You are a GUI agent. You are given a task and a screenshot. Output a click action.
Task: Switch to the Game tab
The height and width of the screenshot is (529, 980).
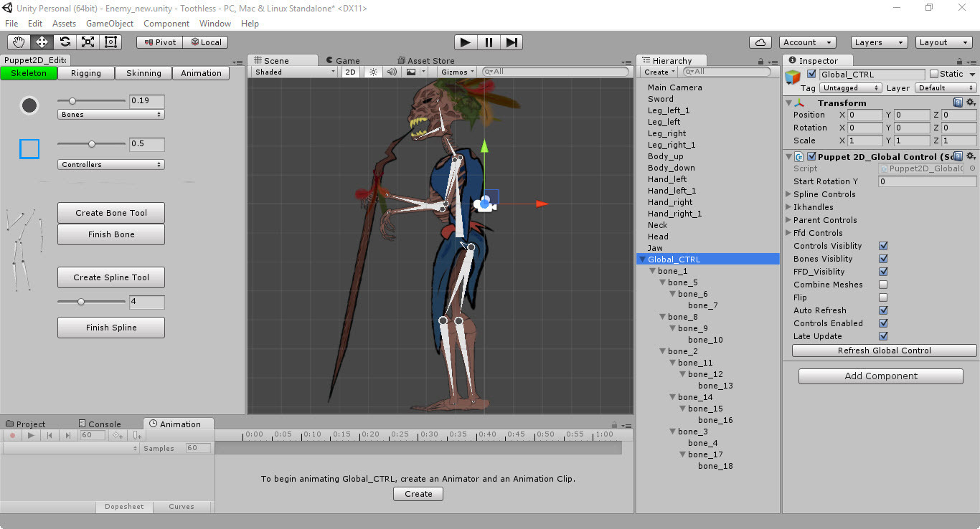coord(343,61)
